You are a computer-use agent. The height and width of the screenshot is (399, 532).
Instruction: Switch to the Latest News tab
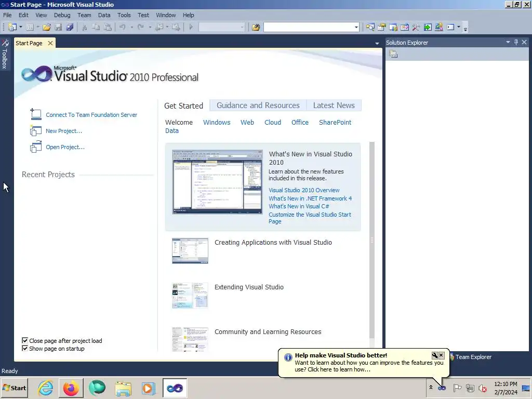pos(334,105)
